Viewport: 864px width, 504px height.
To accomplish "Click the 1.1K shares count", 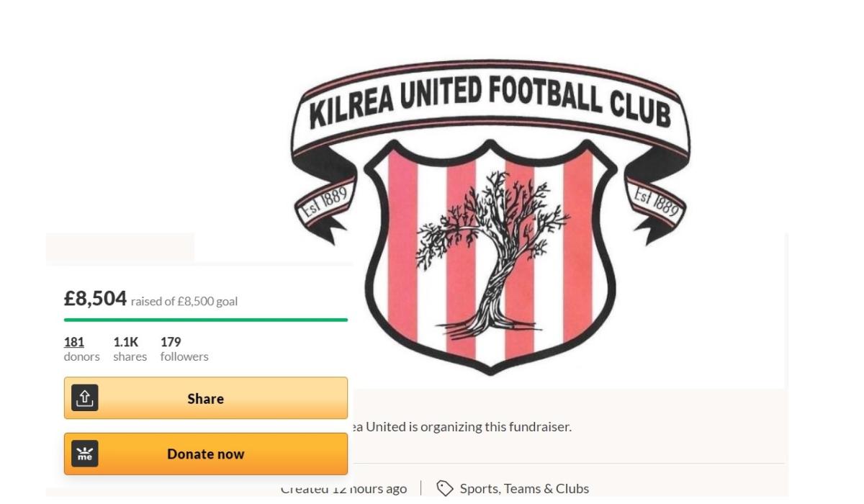I will (x=126, y=342).
